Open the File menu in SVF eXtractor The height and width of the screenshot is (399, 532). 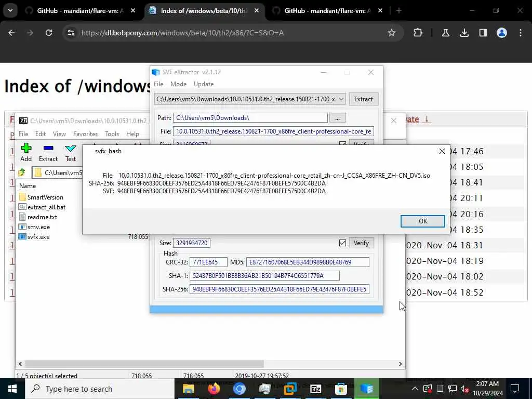(158, 84)
